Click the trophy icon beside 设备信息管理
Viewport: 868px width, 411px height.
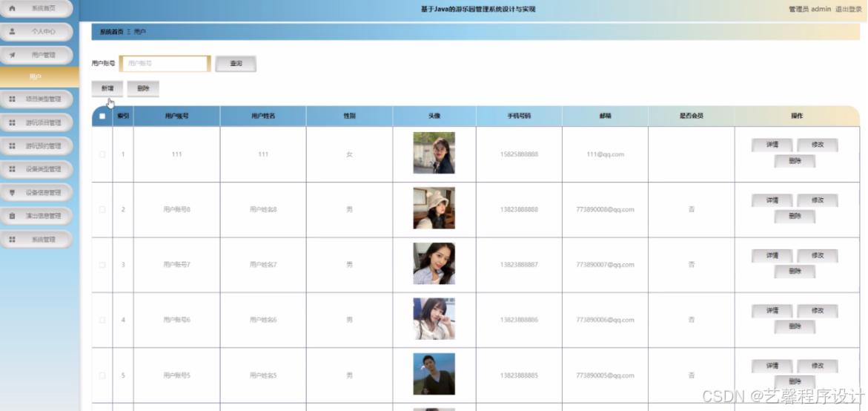(12, 192)
